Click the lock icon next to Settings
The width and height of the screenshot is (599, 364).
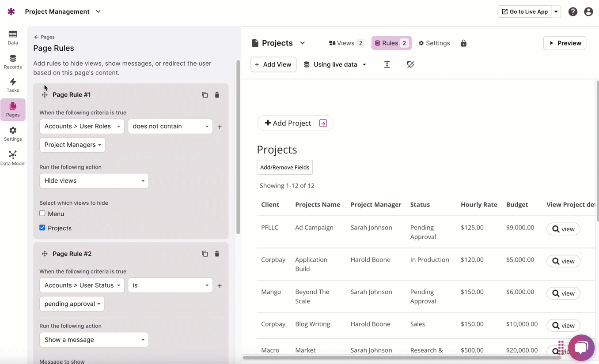point(463,43)
